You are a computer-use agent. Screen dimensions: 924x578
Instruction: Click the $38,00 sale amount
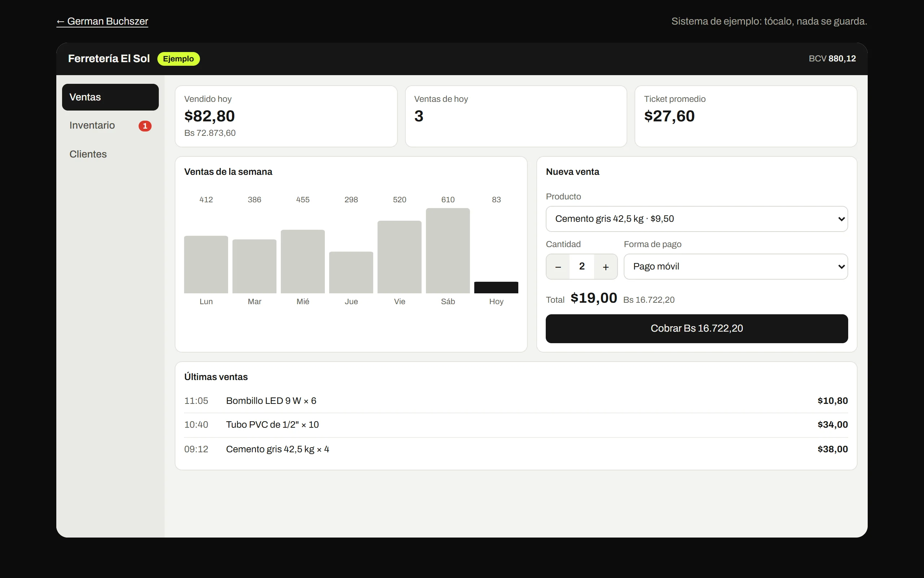[832, 449]
